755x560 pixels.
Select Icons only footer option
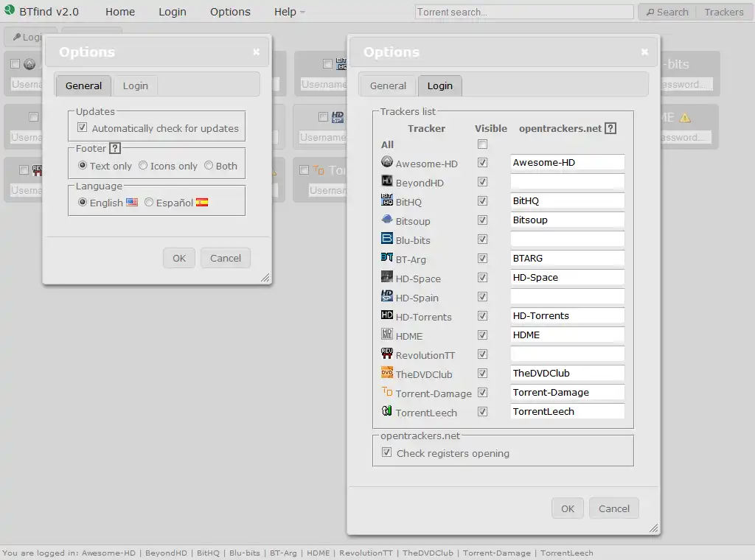[143, 165]
